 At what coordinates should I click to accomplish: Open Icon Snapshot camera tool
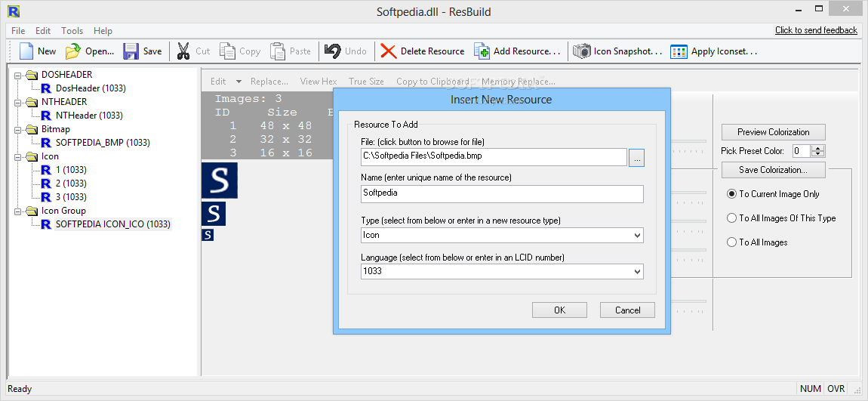tap(581, 51)
